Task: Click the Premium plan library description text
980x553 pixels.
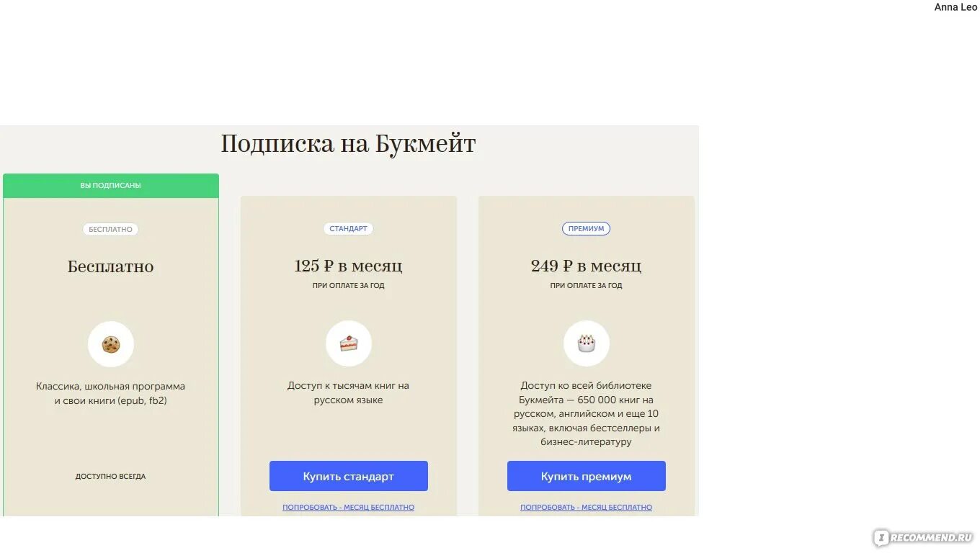Action: coord(587,414)
